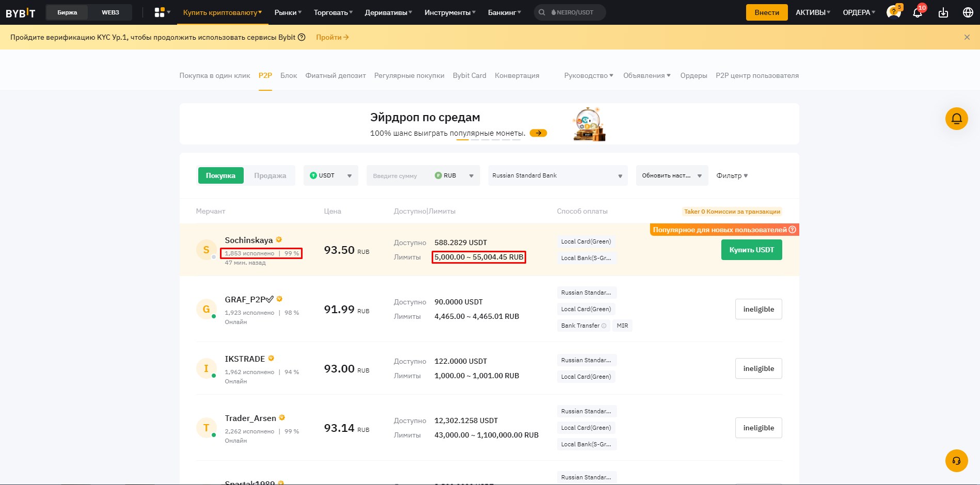Open the floating headset support button

click(956, 461)
